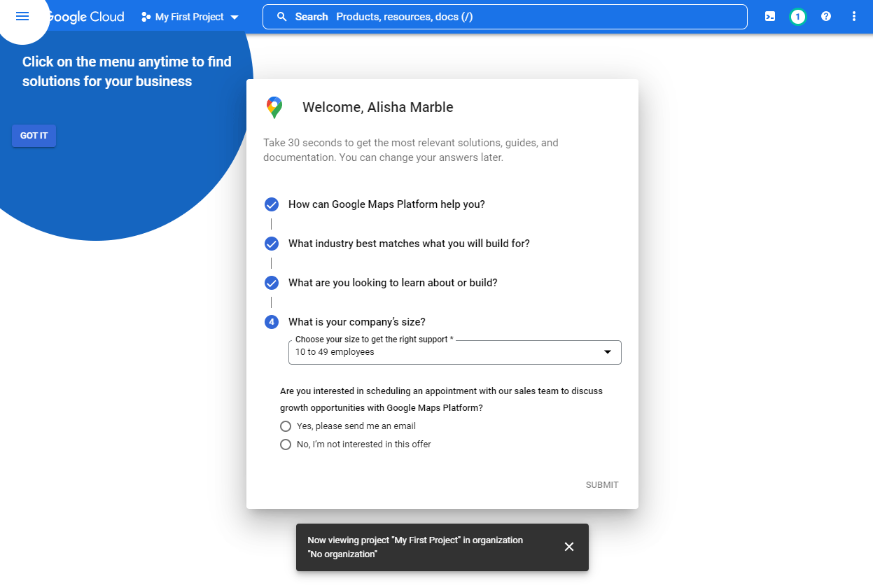Activate Cloud Shell terminal icon
Viewport: 873px width, 588px height.
point(770,16)
